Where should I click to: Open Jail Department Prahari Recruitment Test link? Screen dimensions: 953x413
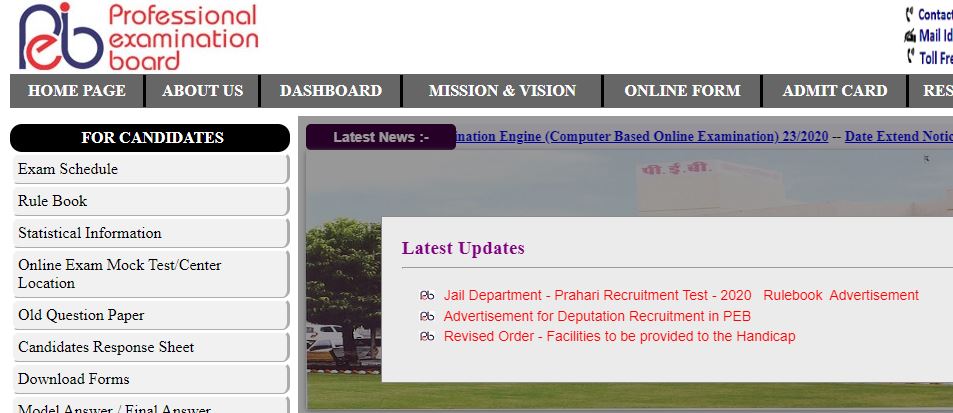click(x=597, y=296)
